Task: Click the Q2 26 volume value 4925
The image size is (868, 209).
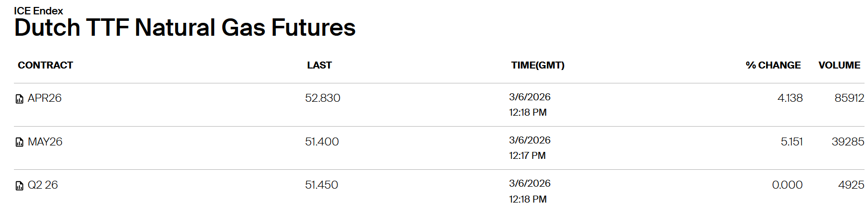Action: point(851,185)
